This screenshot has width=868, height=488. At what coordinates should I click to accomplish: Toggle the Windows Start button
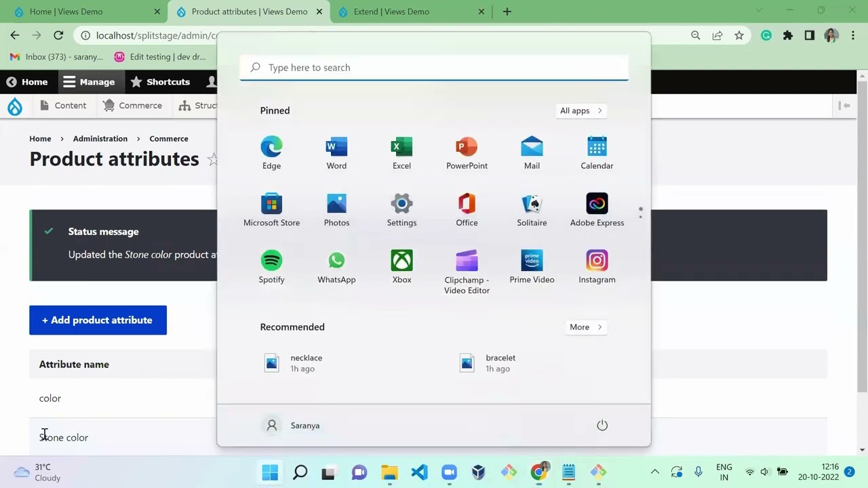[270, 472]
